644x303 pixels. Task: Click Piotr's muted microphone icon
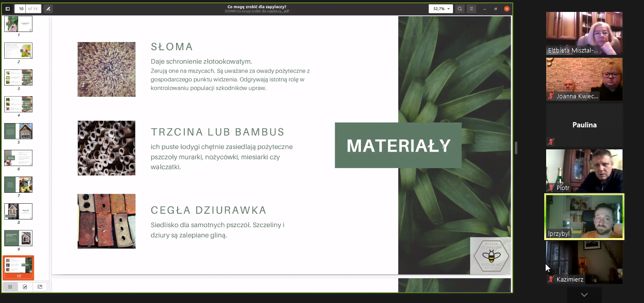pos(551,188)
